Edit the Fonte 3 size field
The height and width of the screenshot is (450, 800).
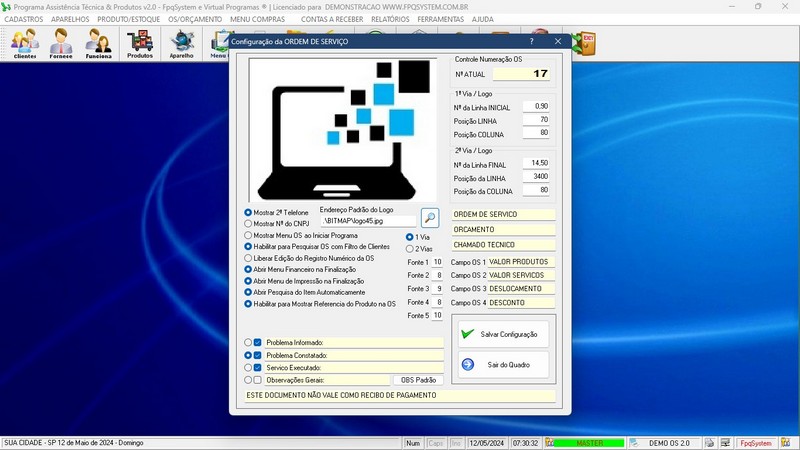pos(437,289)
